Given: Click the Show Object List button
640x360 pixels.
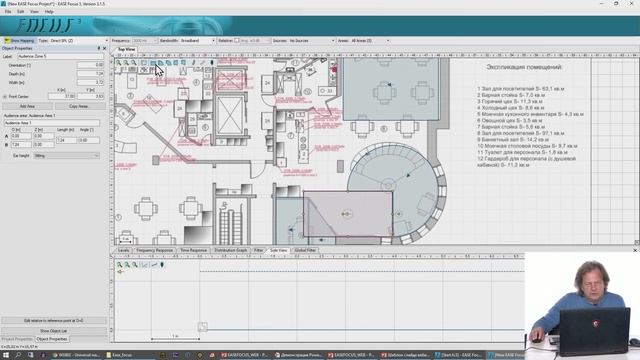Looking at the screenshot, I should [53, 331].
